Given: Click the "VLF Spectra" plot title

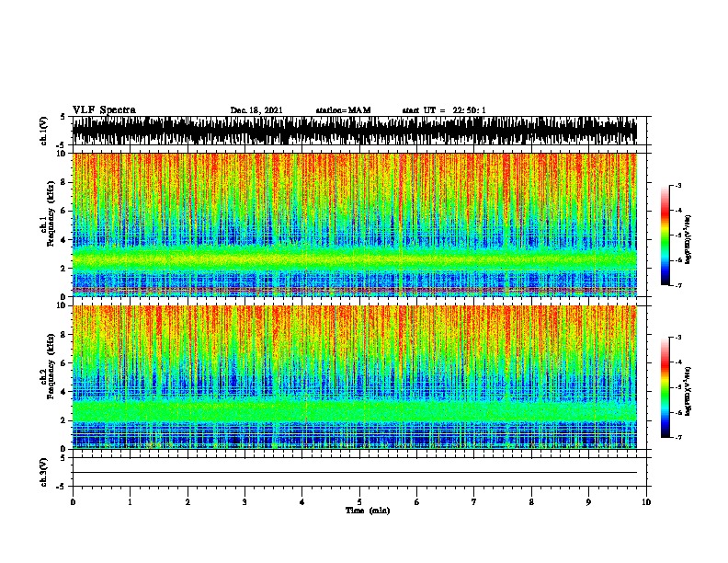Looking at the screenshot, I should 104,110.
